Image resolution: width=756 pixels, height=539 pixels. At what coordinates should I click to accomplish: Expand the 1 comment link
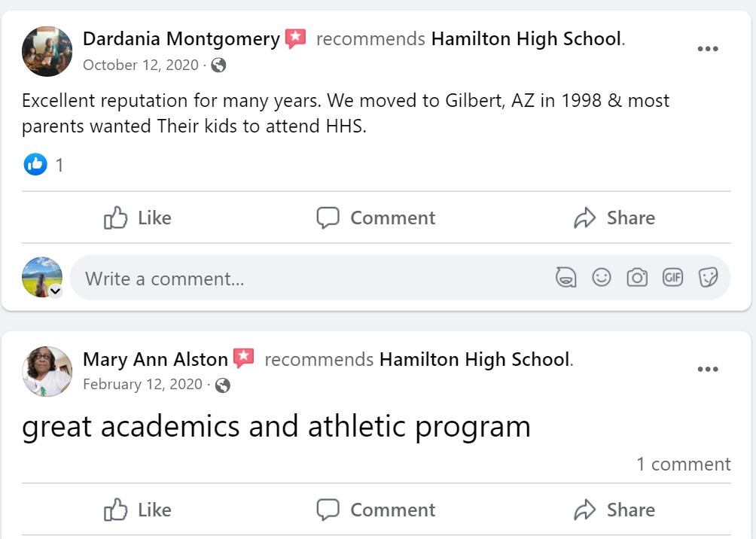point(683,464)
